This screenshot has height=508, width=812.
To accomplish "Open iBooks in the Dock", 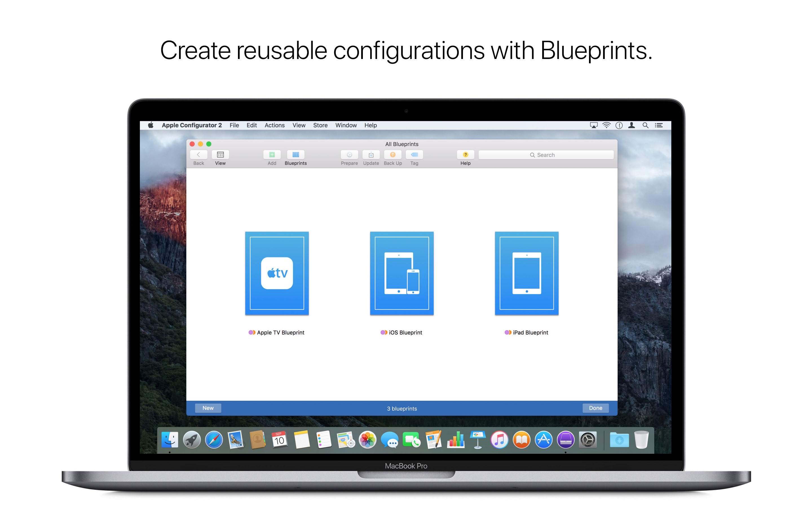I will (x=521, y=439).
